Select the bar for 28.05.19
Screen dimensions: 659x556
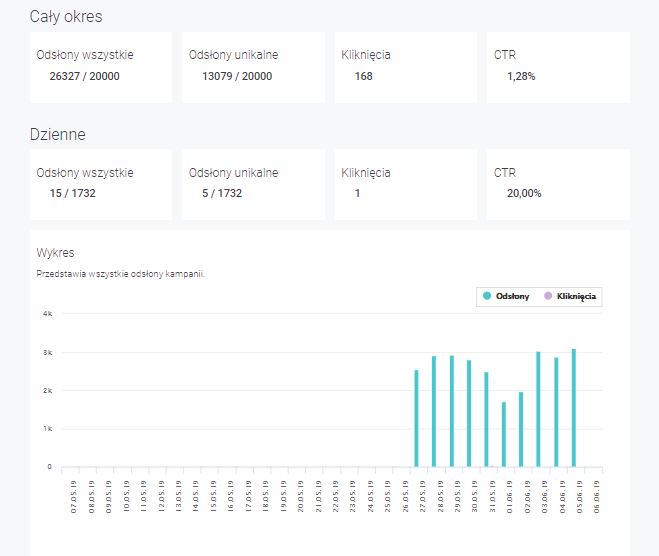pos(434,411)
